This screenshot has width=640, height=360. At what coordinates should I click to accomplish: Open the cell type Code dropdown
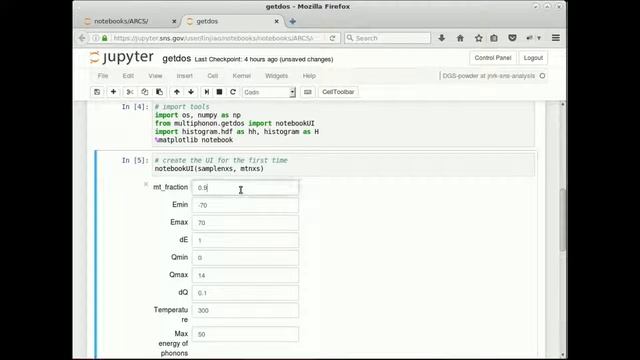coord(269,92)
